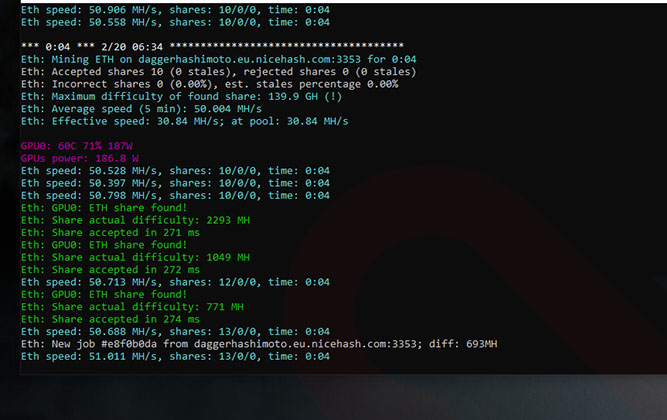This screenshot has width=667, height=420.
Task: Click the line 'Eth speed: 50.906 MH/s'
Action: pyautogui.click(x=175, y=10)
